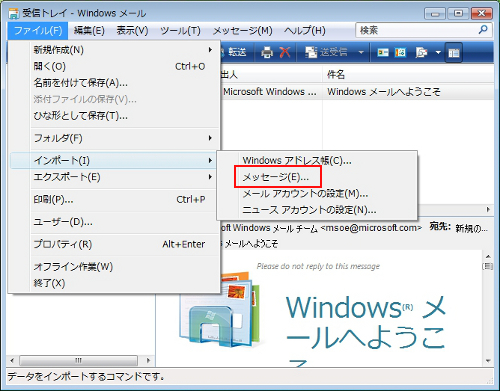Image resolution: width=500 pixels, height=391 pixels.
Task: Choose 終了(X) to exit
Action: [x=115, y=283]
